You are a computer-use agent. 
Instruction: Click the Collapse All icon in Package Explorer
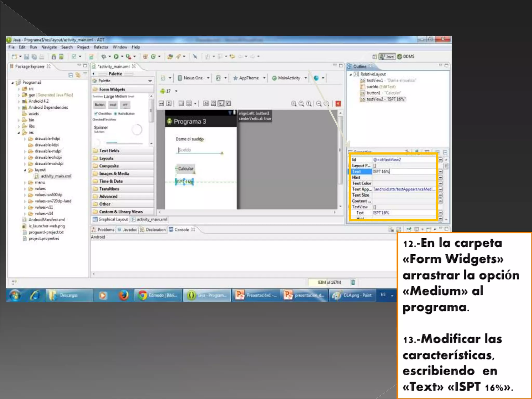[x=70, y=75]
